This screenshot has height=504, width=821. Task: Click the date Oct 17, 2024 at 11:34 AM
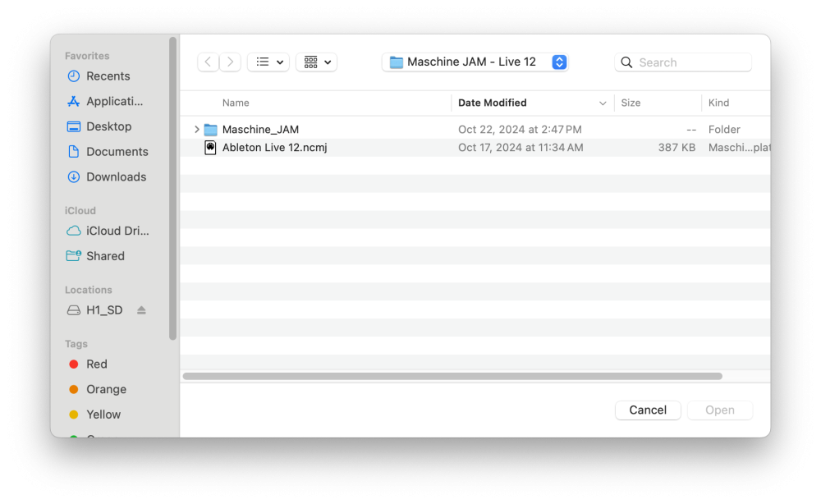[x=521, y=148]
